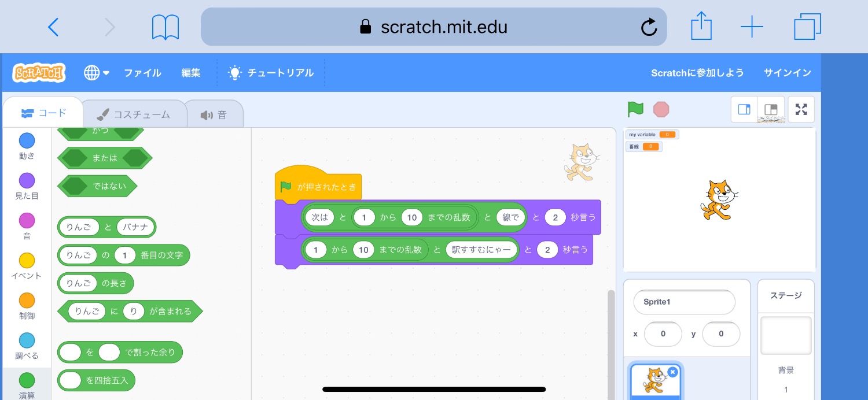Click the Scratch logo
The height and width of the screenshot is (400, 868).
39,73
